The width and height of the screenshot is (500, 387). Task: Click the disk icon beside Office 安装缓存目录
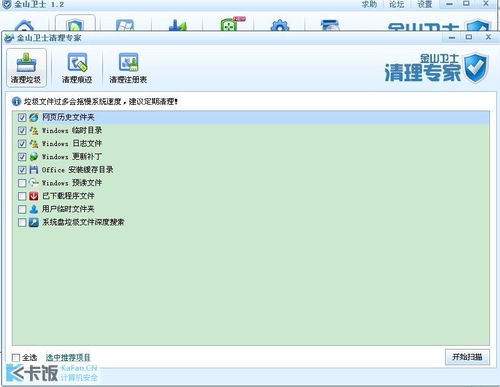coord(34,170)
